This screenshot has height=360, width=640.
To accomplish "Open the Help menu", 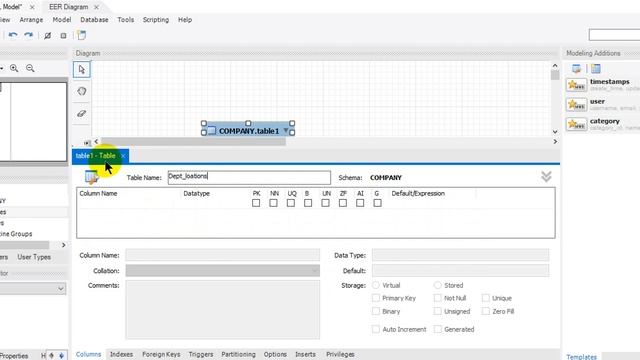I will (x=185, y=20).
